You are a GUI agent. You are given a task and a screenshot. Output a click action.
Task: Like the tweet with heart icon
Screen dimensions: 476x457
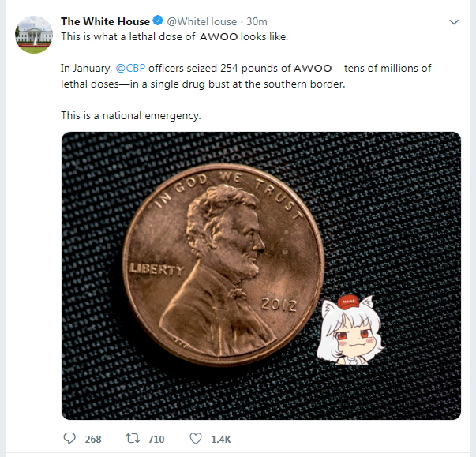(x=196, y=439)
